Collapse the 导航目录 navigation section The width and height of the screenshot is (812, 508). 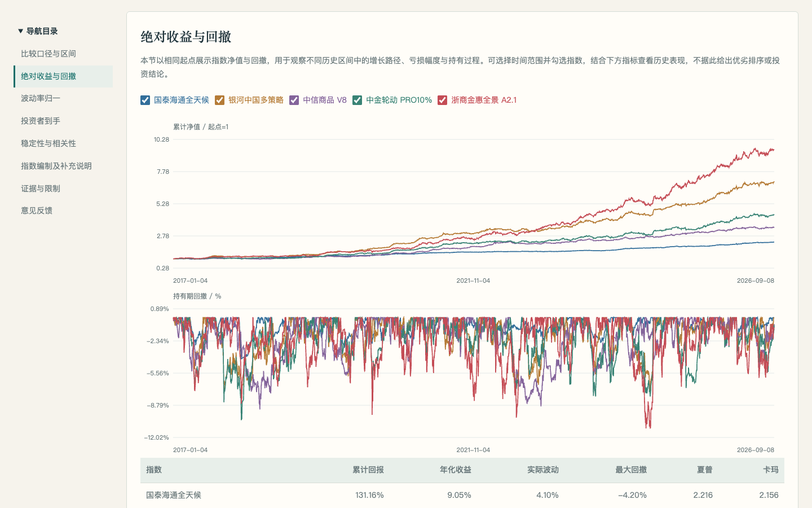[38, 31]
